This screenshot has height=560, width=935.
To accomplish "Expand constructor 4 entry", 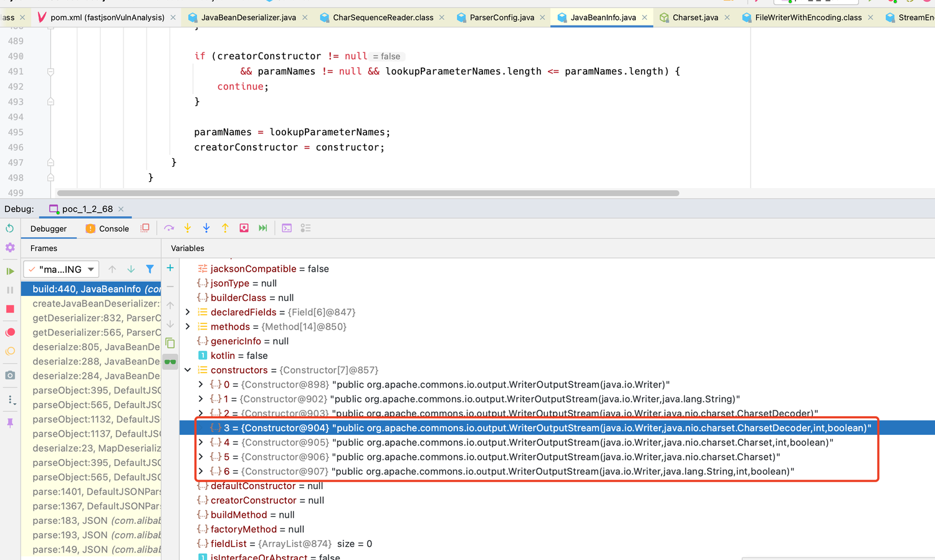I will point(201,442).
